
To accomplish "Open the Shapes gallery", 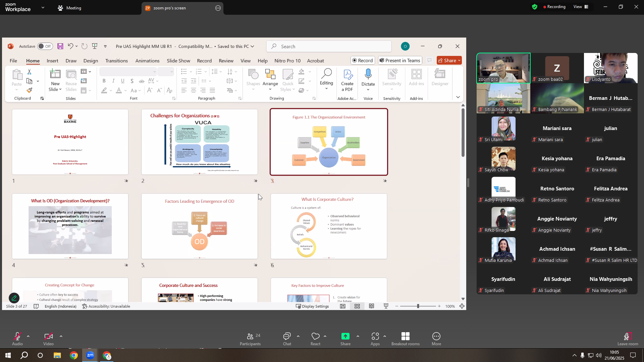I will [253, 79].
